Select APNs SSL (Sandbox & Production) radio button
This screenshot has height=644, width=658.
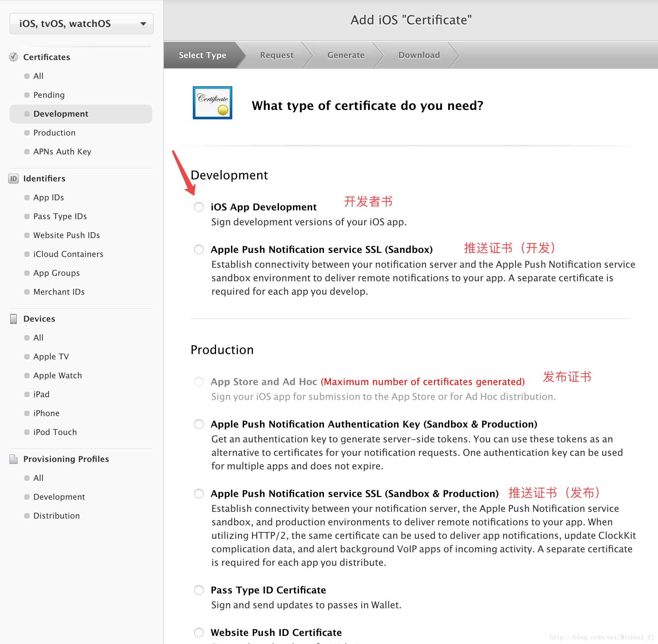199,494
